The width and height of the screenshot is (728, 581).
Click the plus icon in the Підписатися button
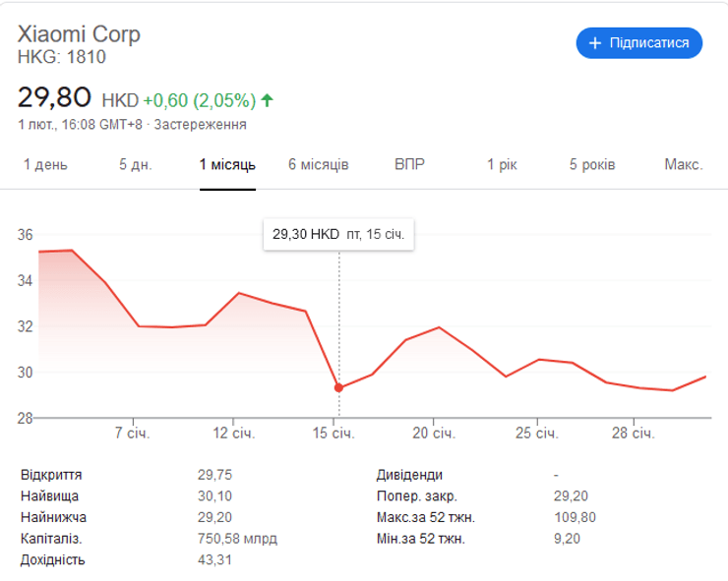(594, 43)
